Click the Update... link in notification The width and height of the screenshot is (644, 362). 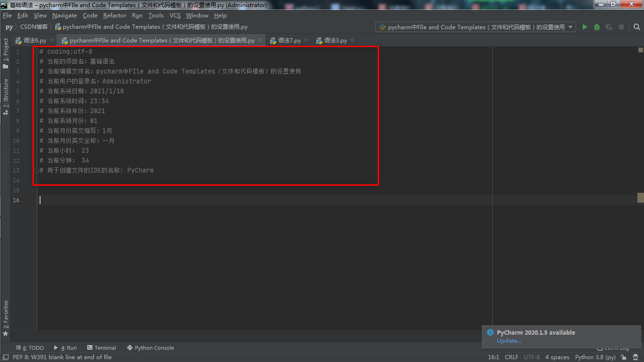(x=509, y=340)
